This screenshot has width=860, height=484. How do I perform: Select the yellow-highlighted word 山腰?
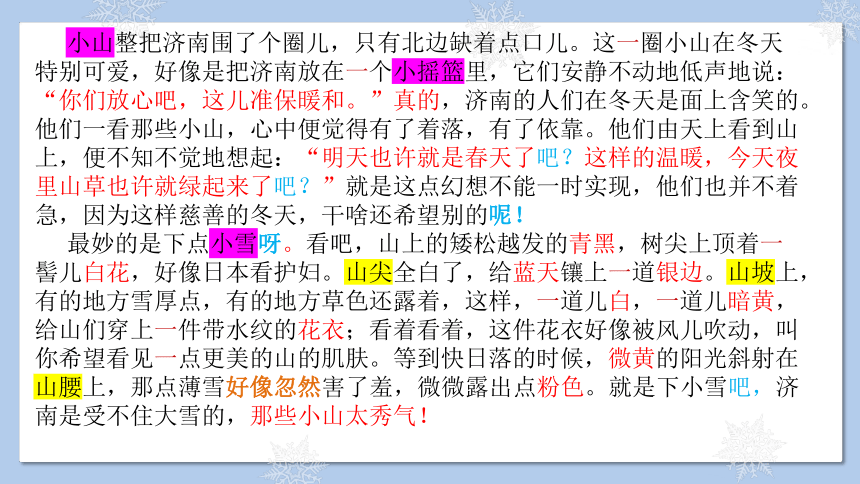[58, 387]
